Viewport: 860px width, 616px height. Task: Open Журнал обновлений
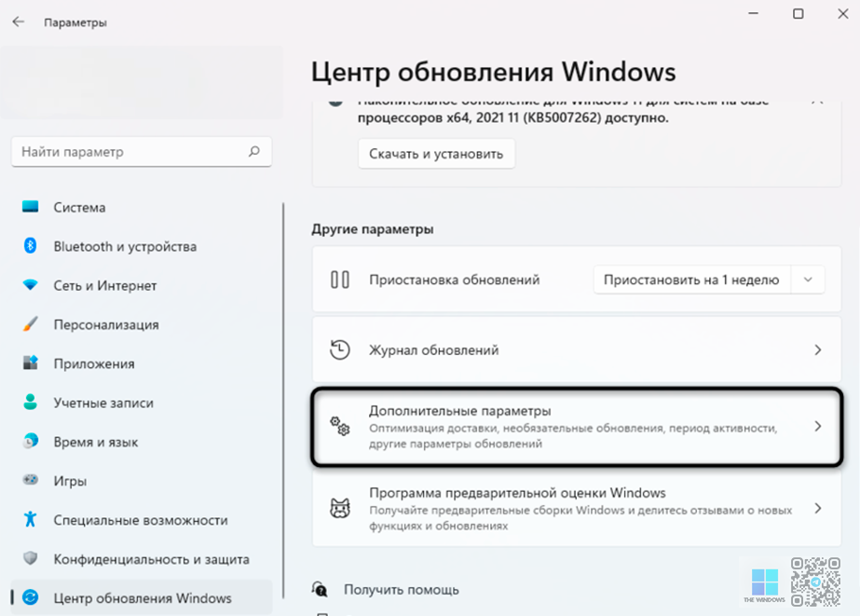coord(577,349)
